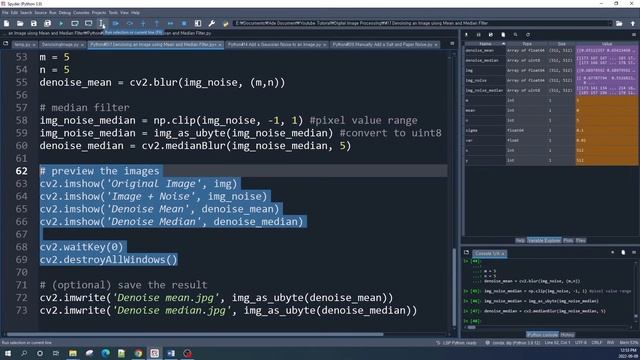Switch to DenoiseImage.py editor tab

click(62, 44)
